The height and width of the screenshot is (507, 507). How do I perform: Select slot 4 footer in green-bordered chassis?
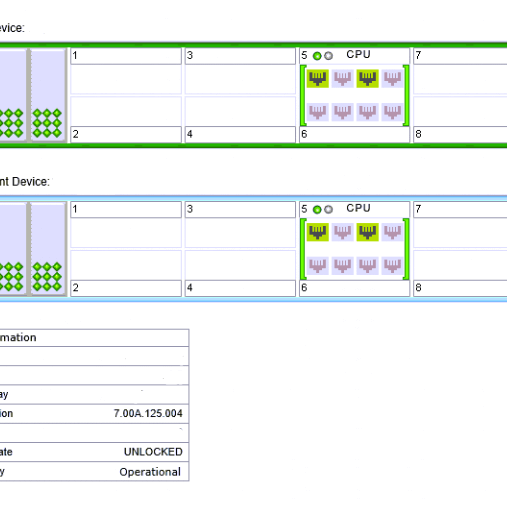240,134
